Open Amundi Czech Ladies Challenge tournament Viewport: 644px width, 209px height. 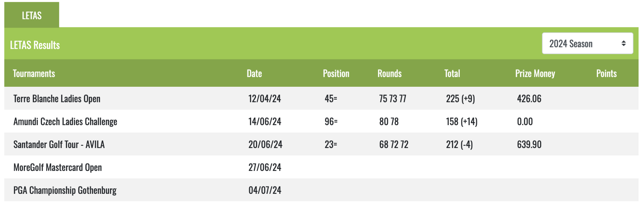[65, 122]
